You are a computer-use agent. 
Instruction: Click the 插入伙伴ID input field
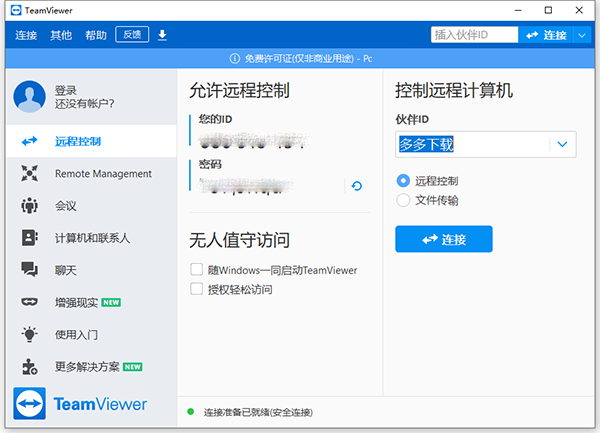(x=474, y=35)
